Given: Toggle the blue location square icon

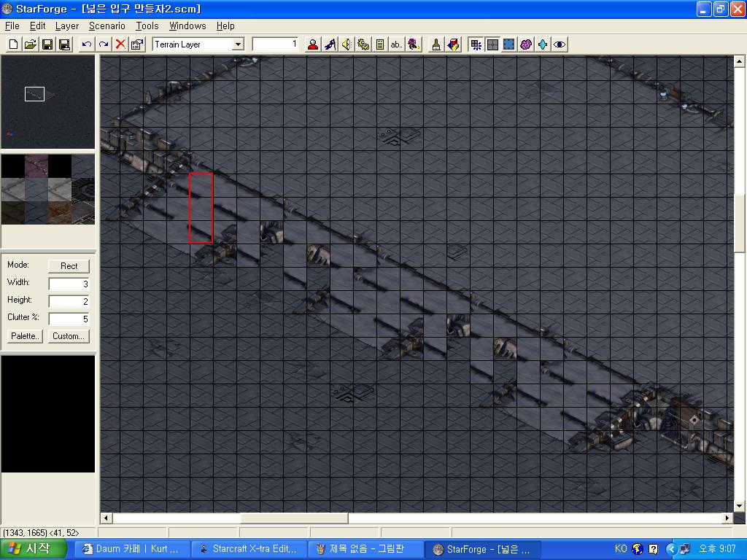Looking at the screenshot, I should (x=509, y=44).
